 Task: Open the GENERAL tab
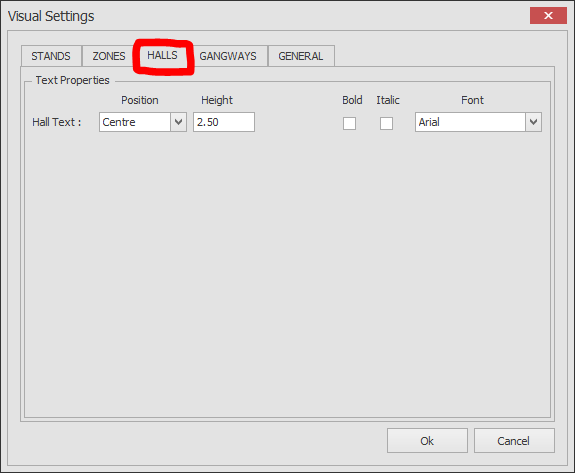301,56
